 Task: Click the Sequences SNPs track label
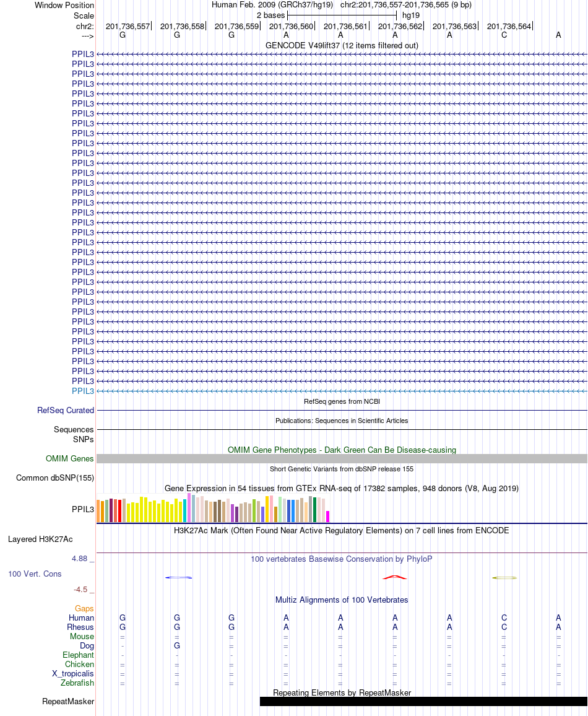(x=74, y=434)
